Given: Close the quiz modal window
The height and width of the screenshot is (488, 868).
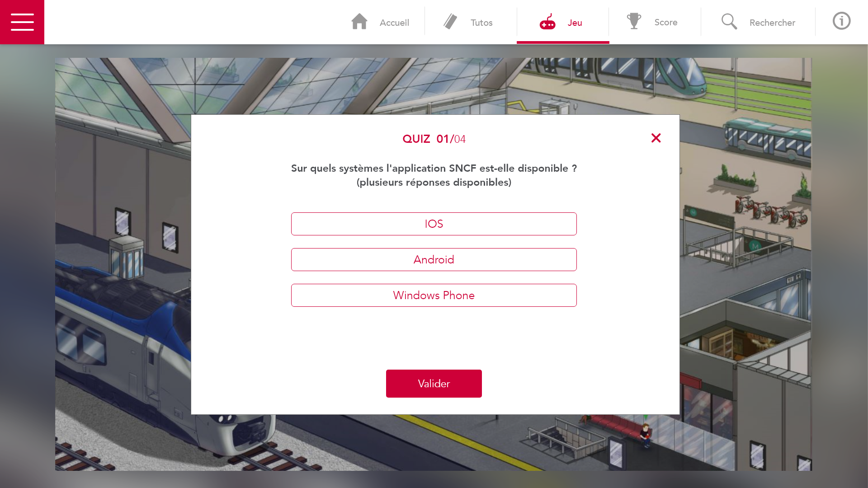Looking at the screenshot, I should coord(655,138).
